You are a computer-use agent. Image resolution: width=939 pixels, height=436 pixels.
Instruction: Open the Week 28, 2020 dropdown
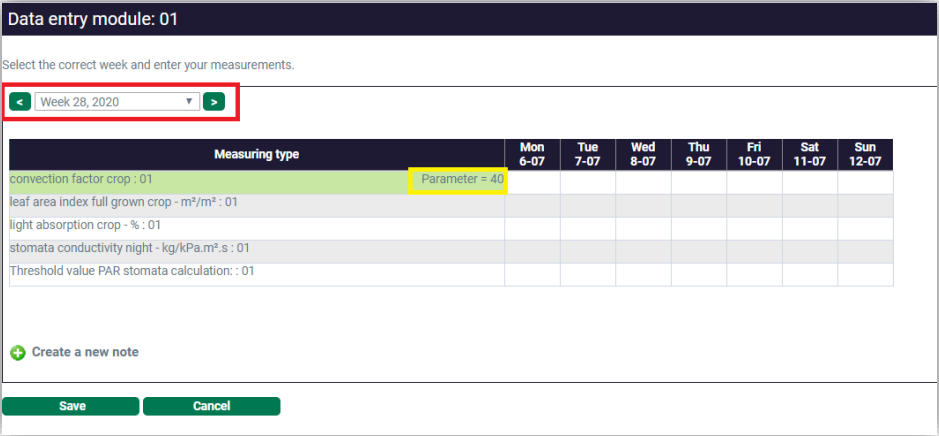tap(117, 102)
